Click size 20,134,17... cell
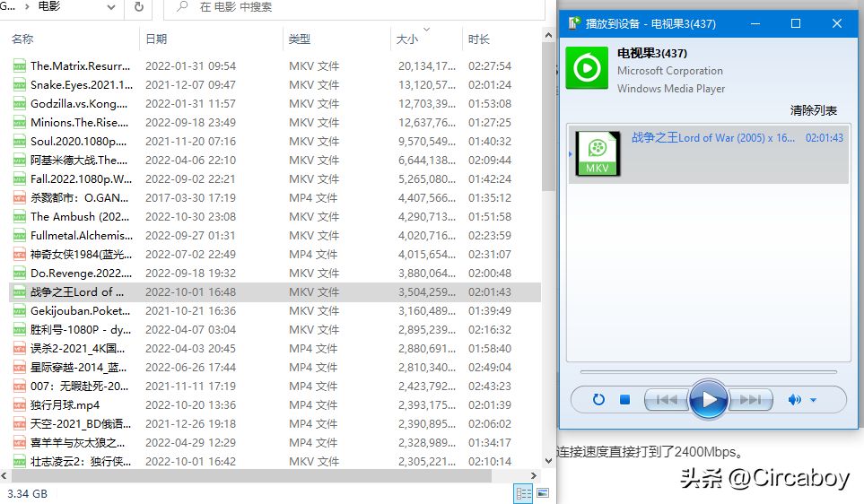This screenshot has width=864, height=504. click(427, 66)
